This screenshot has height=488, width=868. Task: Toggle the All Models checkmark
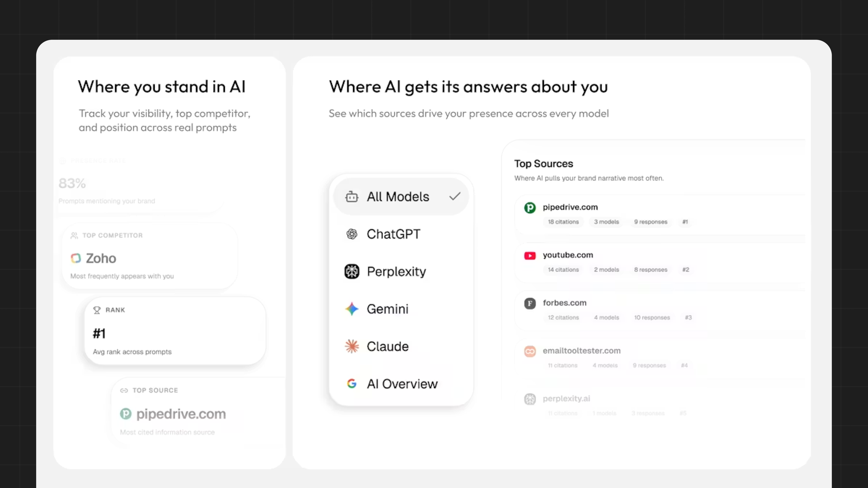tap(455, 196)
